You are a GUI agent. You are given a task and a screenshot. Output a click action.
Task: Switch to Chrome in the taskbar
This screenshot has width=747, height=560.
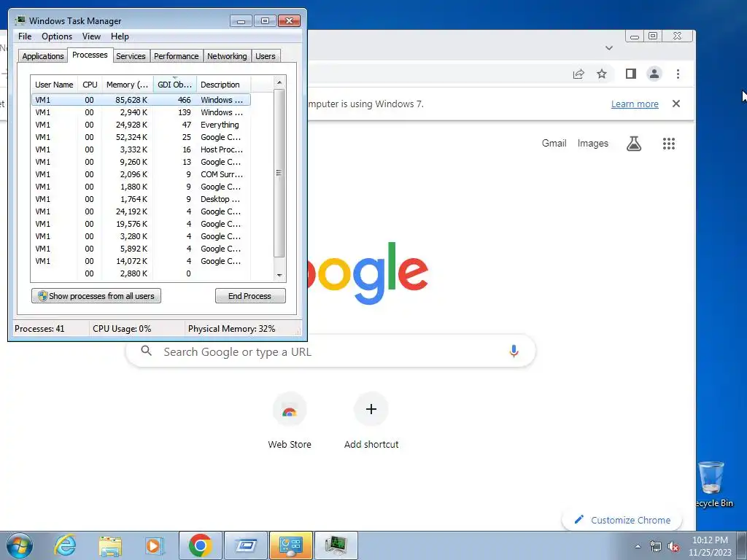pyautogui.click(x=200, y=545)
